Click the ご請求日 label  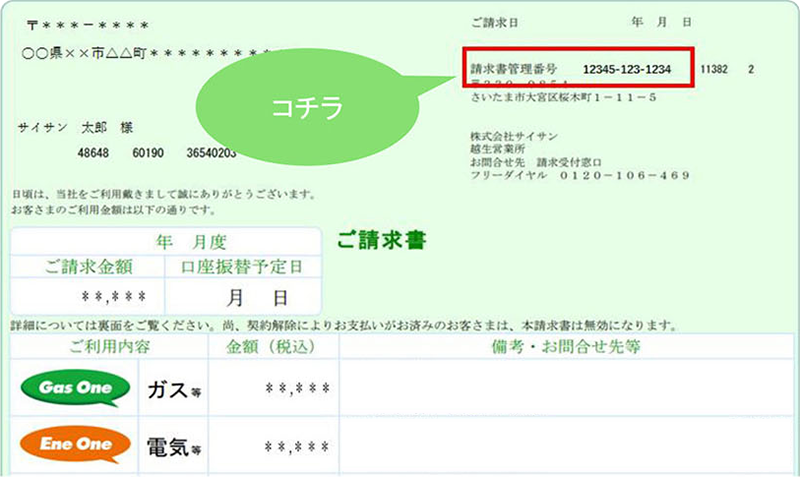pos(494,23)
